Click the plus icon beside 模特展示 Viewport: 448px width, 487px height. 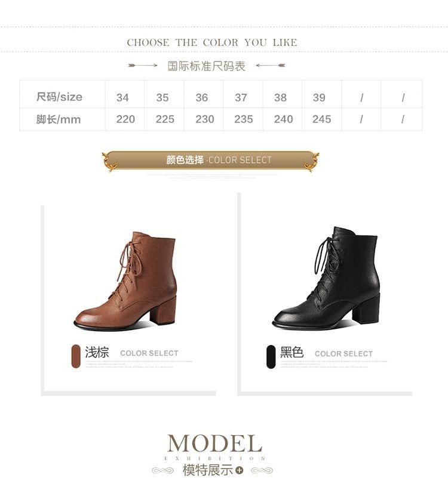pyautogui.click(x=239, y=470)
